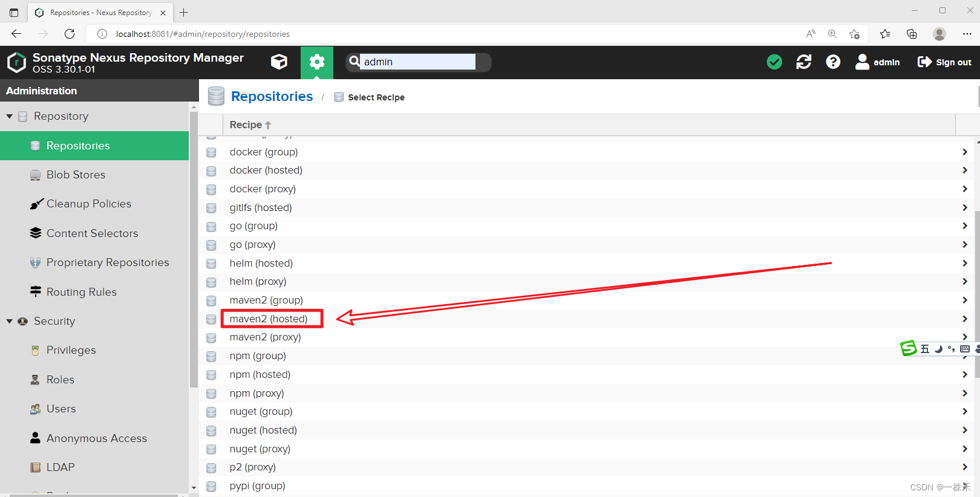The image size is (980, 497).
Task: Open a new browser tab
Action: point(184,12)
